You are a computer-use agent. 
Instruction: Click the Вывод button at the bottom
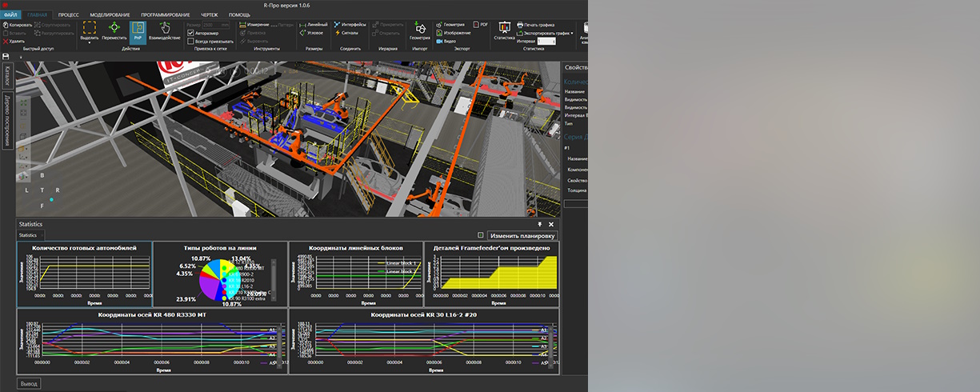28,383
